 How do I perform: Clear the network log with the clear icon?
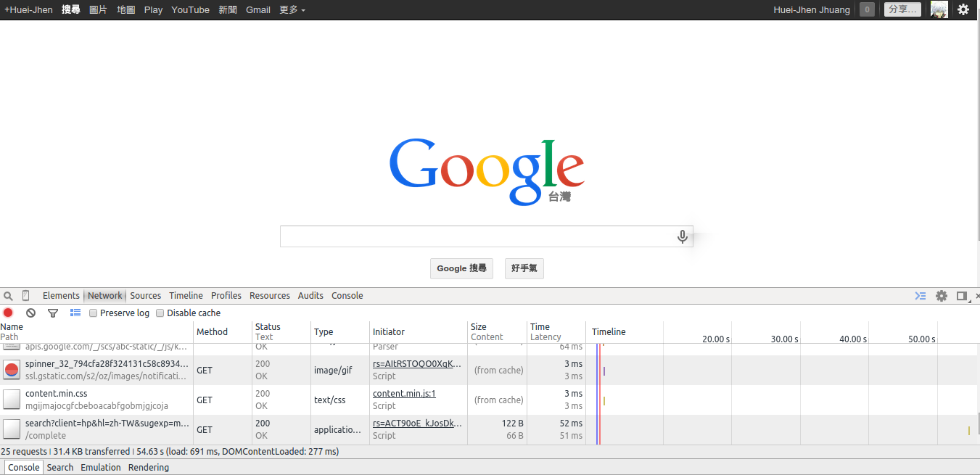pos(30,313)
